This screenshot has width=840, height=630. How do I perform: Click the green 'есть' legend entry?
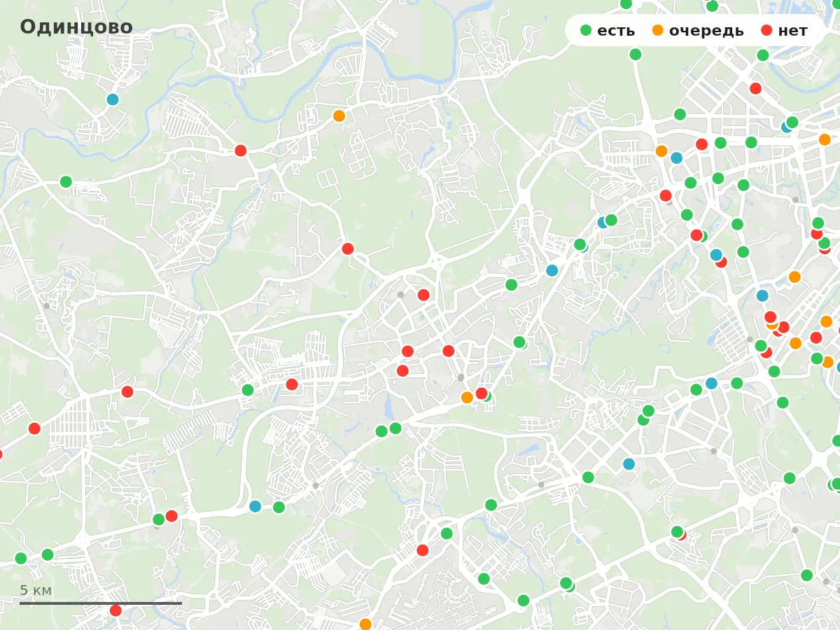click(608, 30)
